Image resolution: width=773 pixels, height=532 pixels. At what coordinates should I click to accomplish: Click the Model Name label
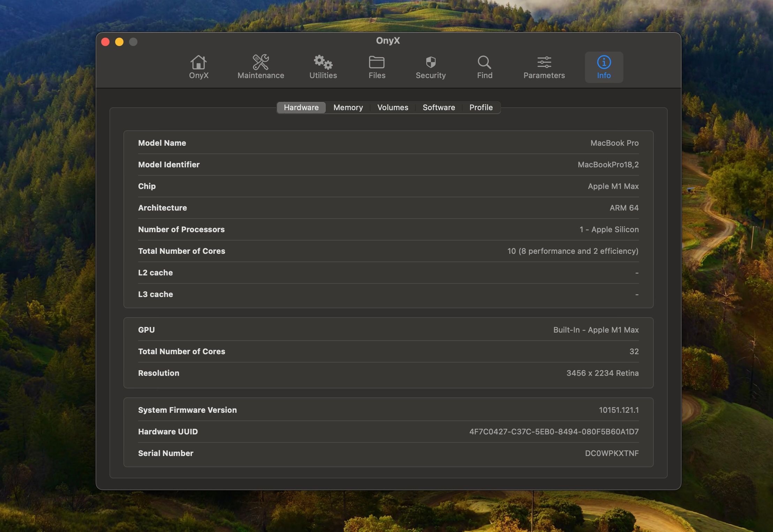click(x=162, y=143)
